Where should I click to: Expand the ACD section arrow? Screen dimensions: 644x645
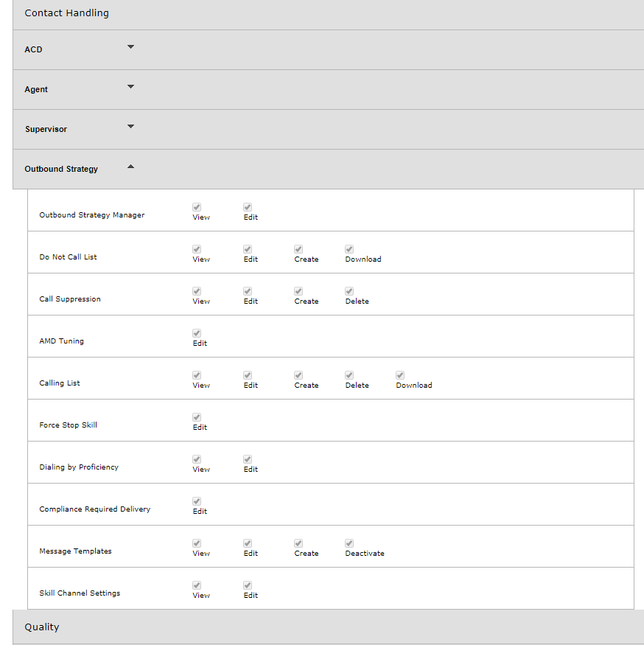(130, 47)
